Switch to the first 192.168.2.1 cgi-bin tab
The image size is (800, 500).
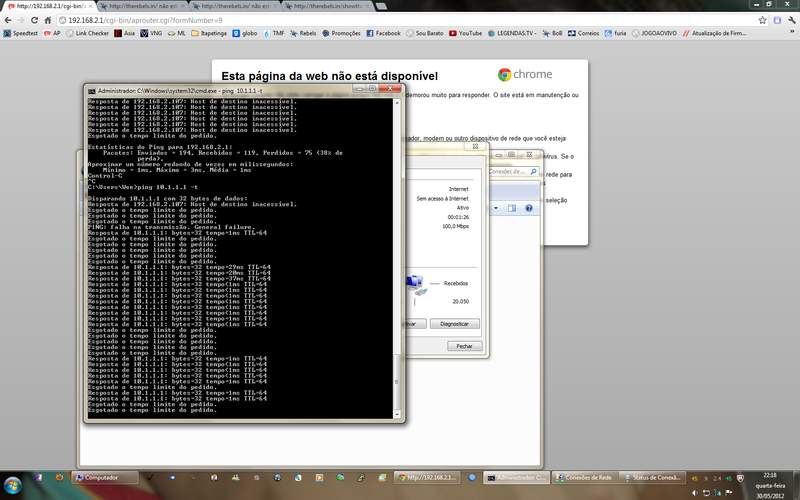[x=49, y=6]
